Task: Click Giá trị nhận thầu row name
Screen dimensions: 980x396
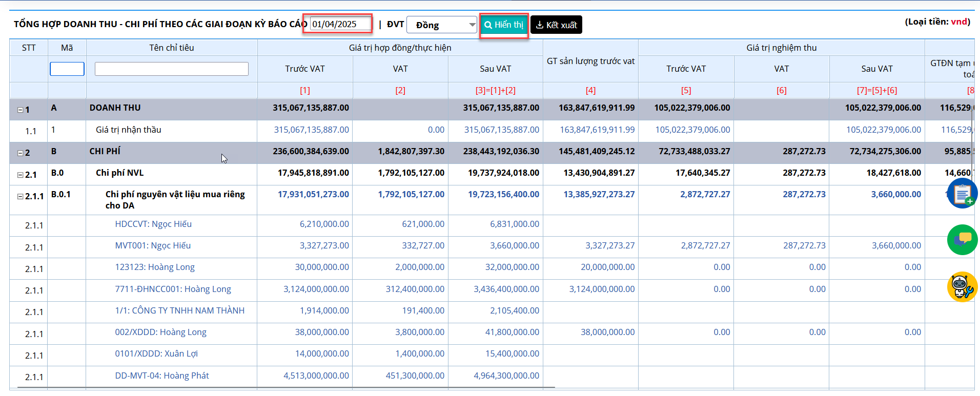Action: [128, 130]
